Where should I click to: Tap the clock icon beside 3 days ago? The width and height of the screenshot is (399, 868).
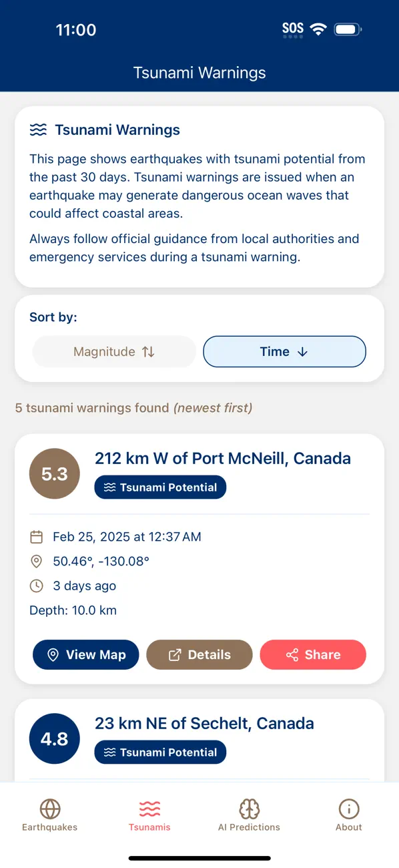(37, 586)
